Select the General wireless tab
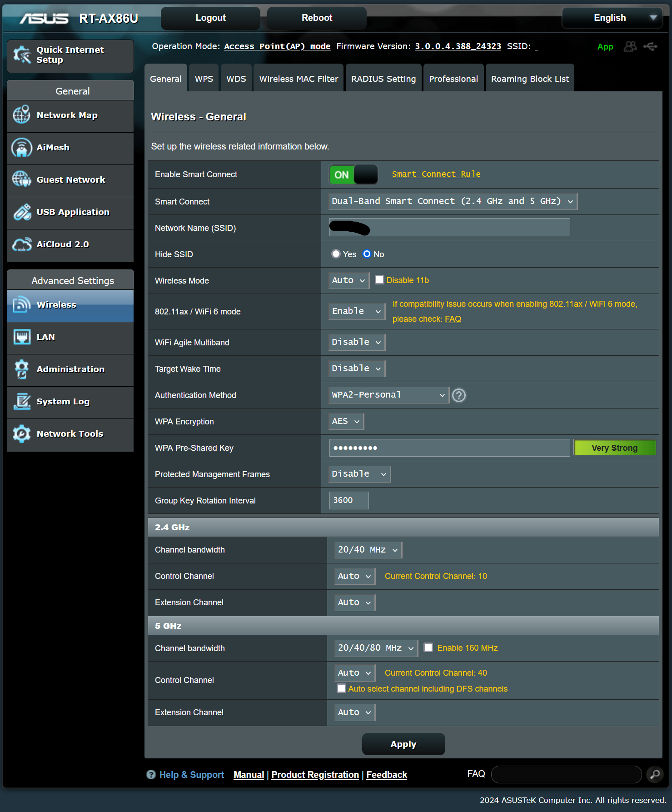Image resolution: width=672 pixels, height=812 pixels. [x=166, y=78]
